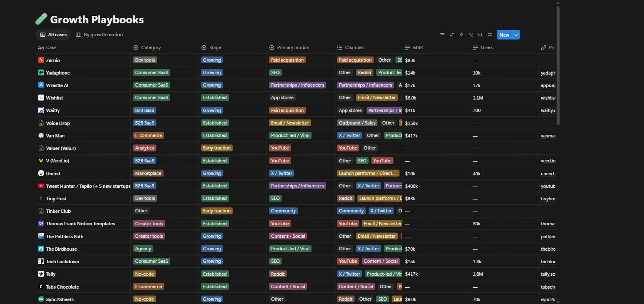Select Uneed's Marketplace category tag
Image resolution: width=644 pixels, height=304 pixels.
click(x=148, y=173)
